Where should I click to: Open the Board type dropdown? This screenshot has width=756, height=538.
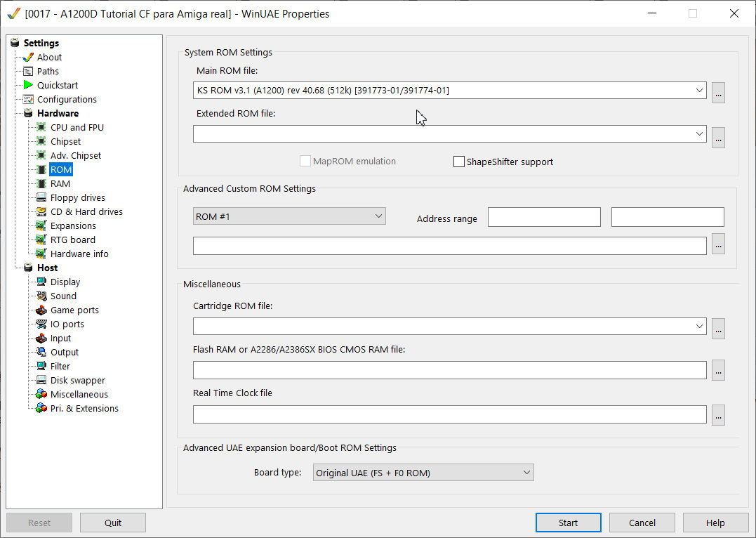pos(526,473)
